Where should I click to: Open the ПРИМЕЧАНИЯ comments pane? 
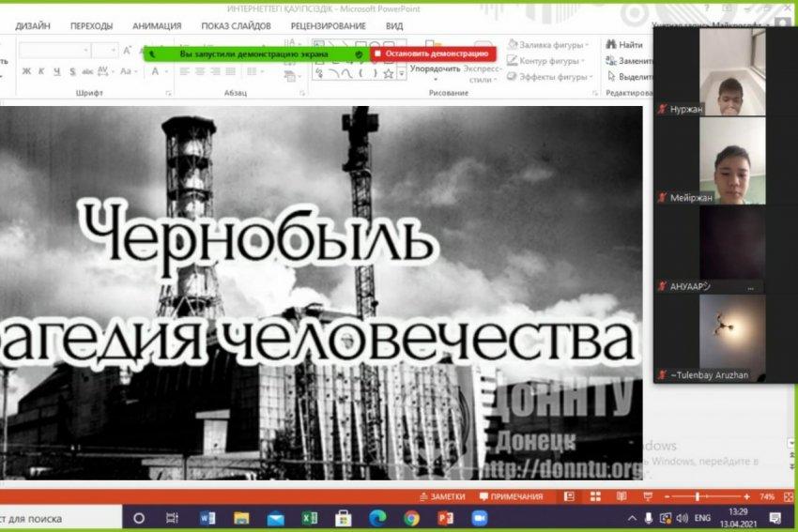pyautogui.click(x=511, y=496)
